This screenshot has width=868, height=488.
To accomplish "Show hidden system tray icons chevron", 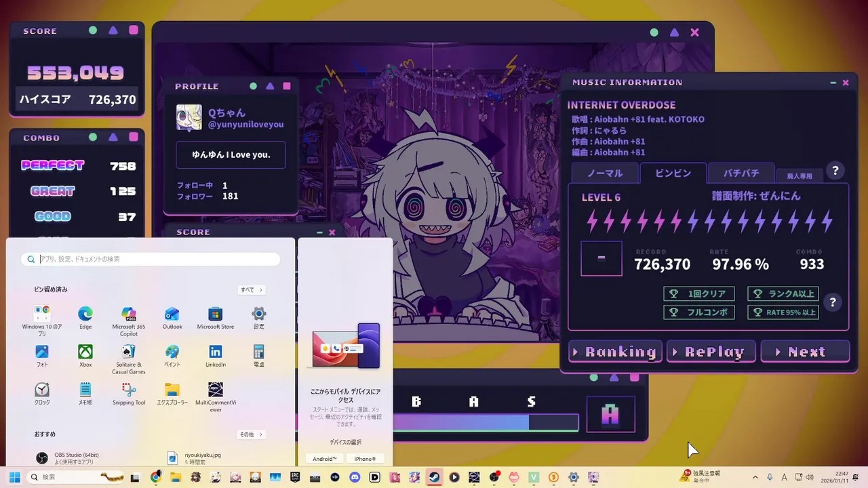I will coord(757,477).
